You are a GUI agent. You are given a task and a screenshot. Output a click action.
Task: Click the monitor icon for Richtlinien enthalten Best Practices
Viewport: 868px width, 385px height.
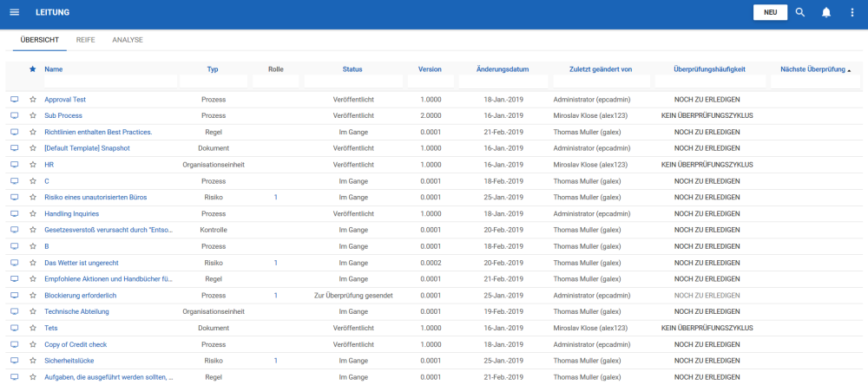pyautogui.click(x=15, y=132)
